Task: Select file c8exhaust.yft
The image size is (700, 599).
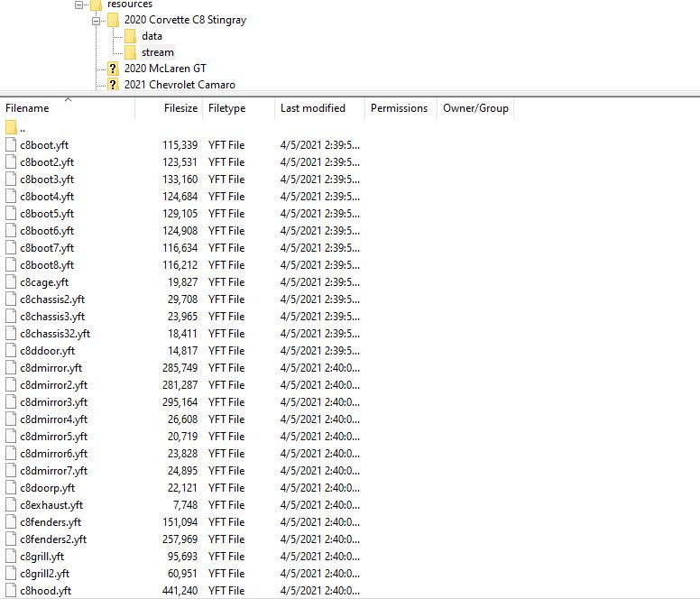Action: (51, 505)
